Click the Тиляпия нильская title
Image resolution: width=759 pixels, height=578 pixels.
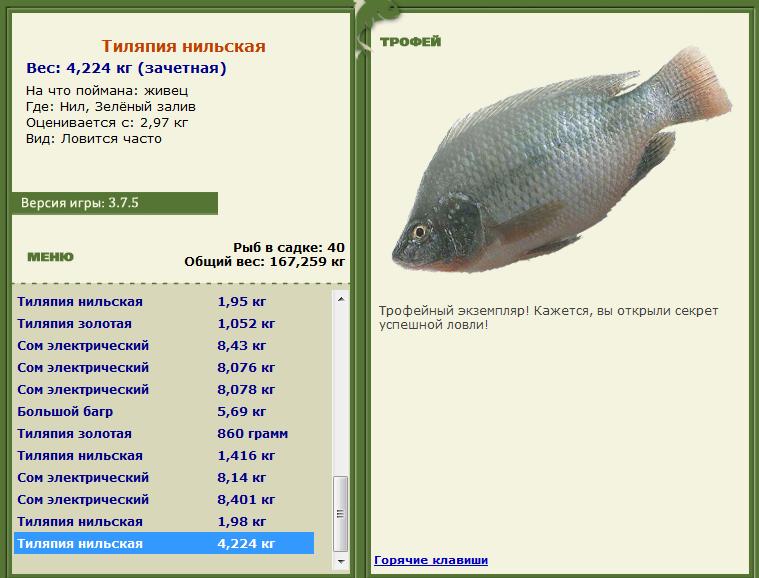click(183, 46)
